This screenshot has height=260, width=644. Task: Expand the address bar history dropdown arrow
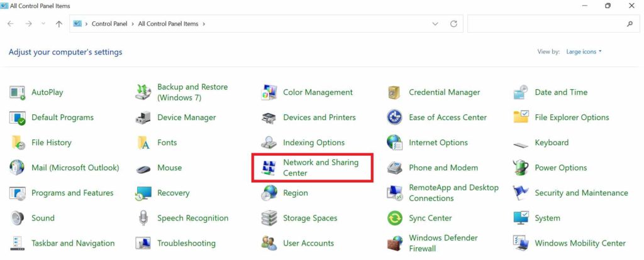pyautogui.click(x=435, y=24)
